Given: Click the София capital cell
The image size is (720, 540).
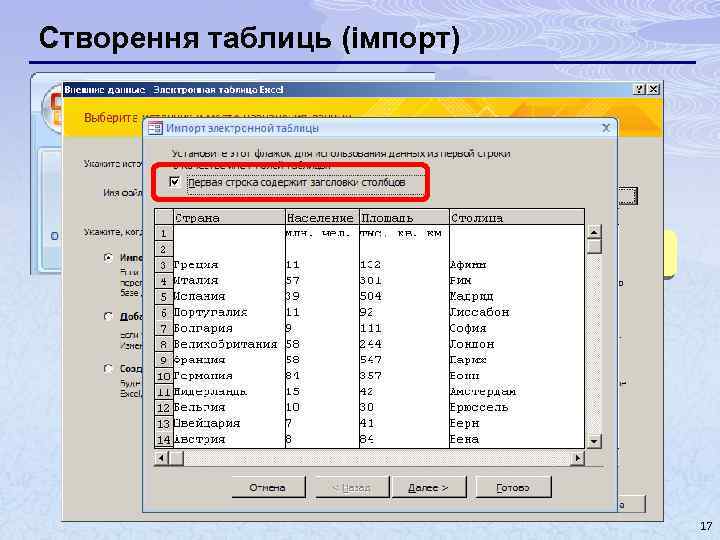Looking at the screenshot, I should click(517, 328).
